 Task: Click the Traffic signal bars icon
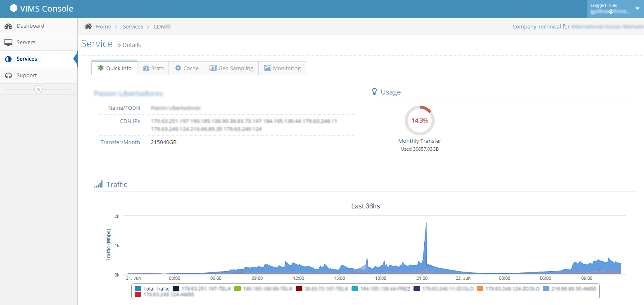point(98,184)
